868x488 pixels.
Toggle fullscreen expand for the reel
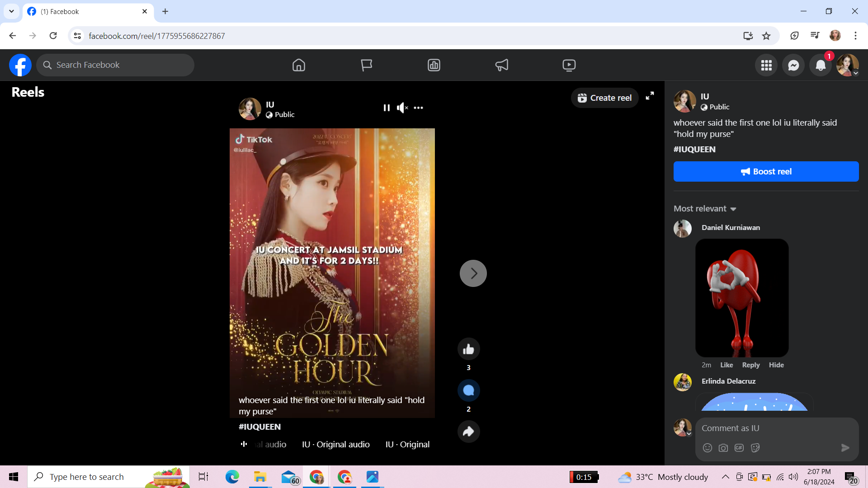click(x=650, y=96)
